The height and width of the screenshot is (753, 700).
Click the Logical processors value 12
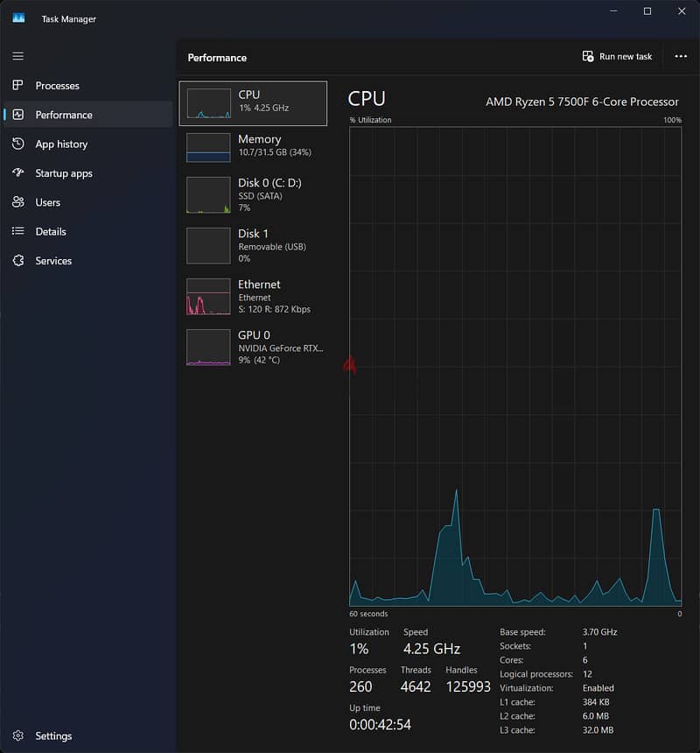(587, 674)
